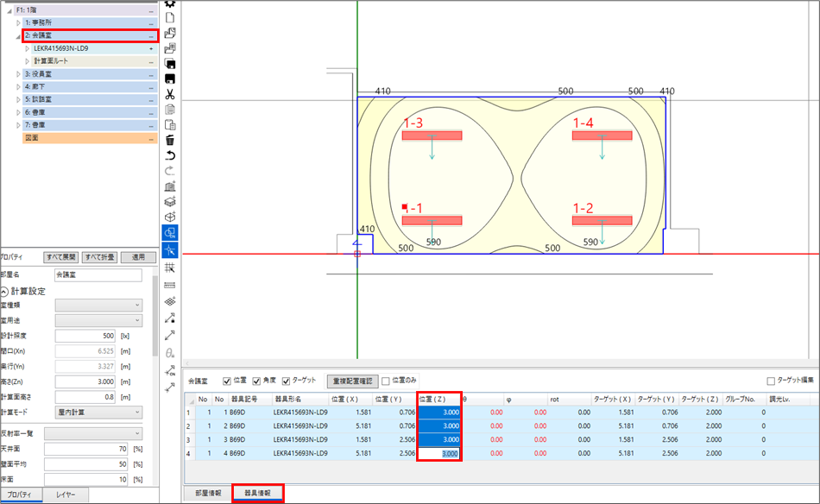Click the 位置 ( Z ) cell in row 4
This screenshot has height=504, width=820.
[x=438, y=453]
